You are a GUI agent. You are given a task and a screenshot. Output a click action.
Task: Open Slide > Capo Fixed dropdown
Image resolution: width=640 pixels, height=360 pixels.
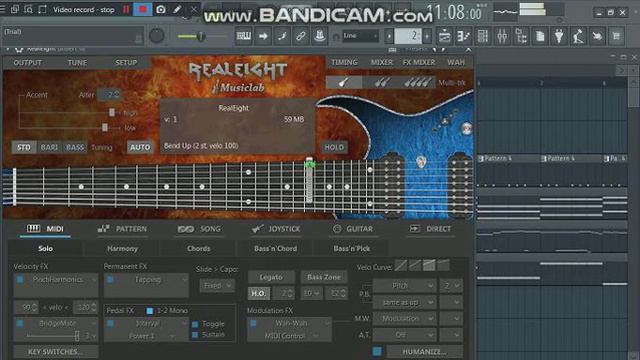(x=217, y=285)
